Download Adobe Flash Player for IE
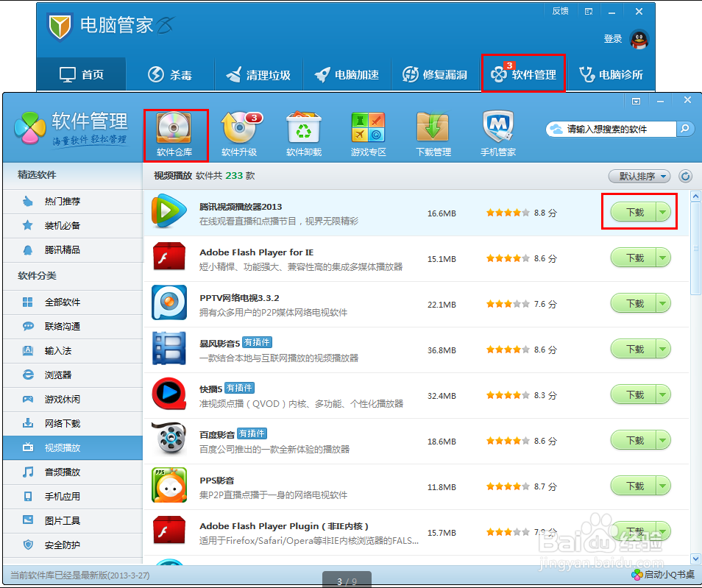Image resolution: width=702 pixels, height=588 pixels. [x=634, y=258]
